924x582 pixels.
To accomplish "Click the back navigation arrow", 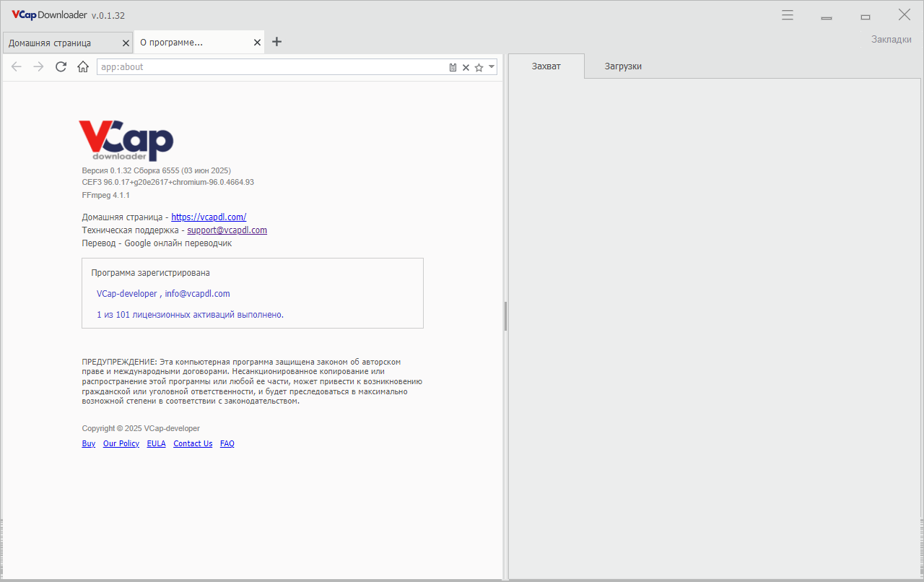I will [17, 67].
